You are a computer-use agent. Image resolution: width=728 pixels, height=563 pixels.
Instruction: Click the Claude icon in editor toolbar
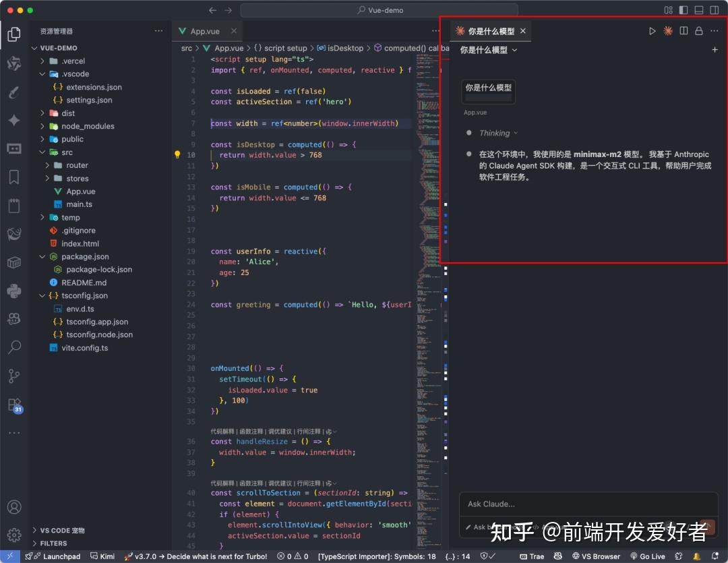pyautogui.click(x=667, y=31)
